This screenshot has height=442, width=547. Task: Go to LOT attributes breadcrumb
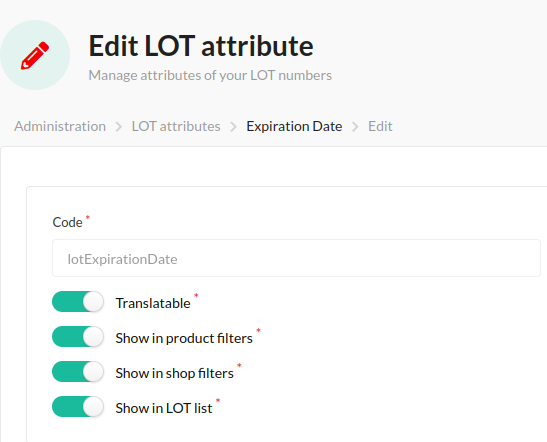[176, 126]
